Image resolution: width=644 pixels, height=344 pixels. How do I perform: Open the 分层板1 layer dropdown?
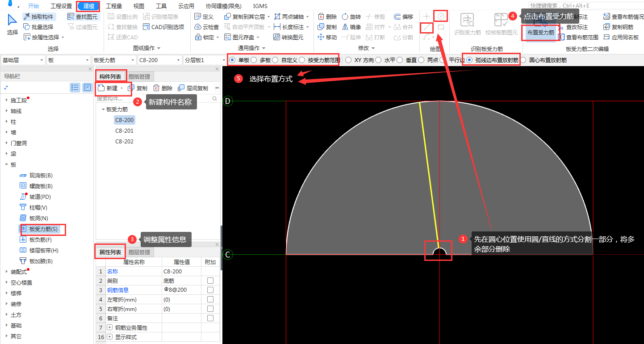coord(205,60)
